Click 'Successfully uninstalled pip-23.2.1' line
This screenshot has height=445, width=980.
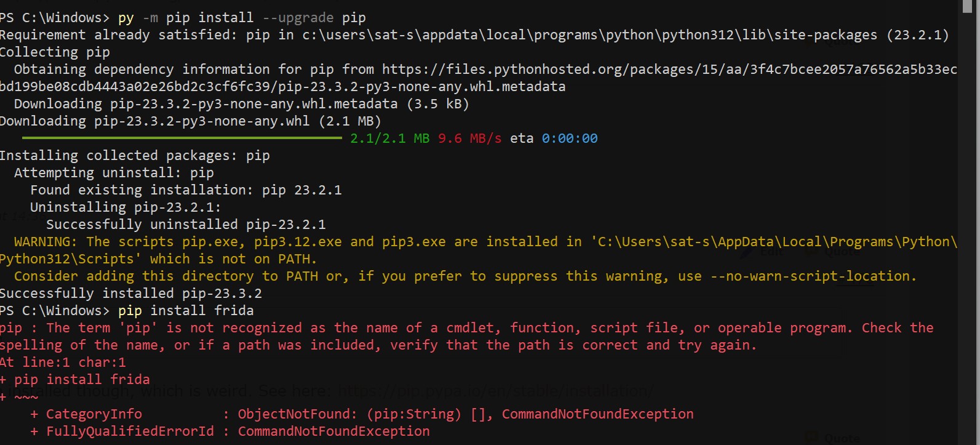click(186, 225)
